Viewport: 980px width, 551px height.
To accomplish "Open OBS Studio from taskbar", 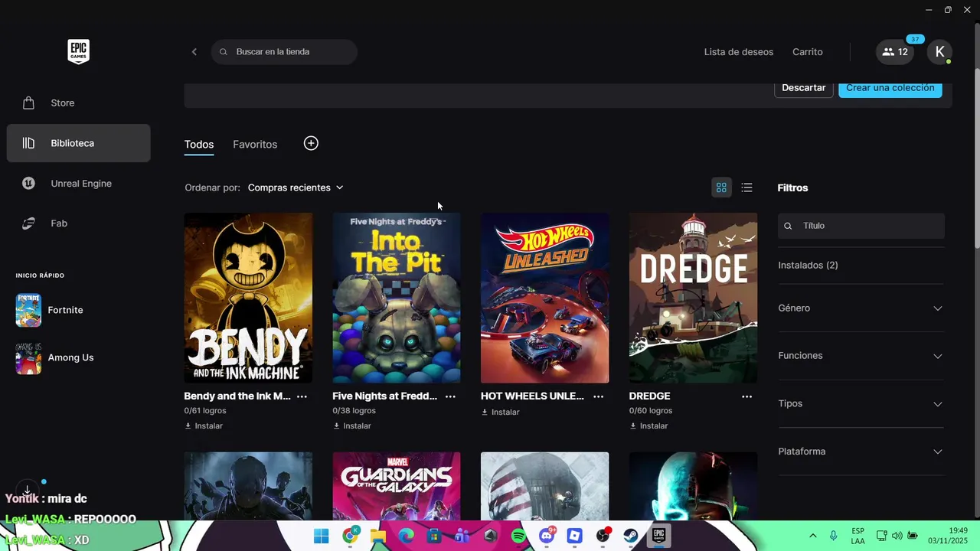I will 603,536.
